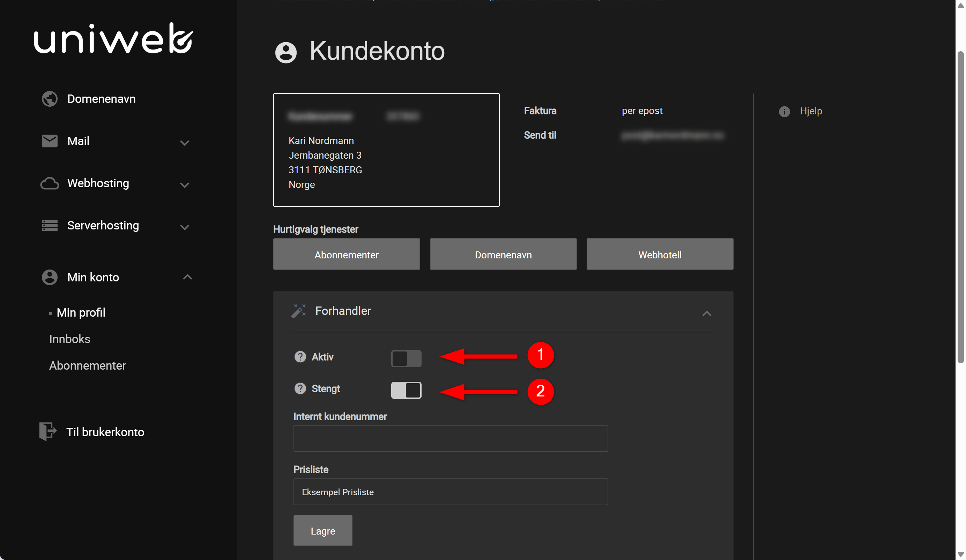The image size is (966, 560).
Task: Expand the Webhosting menu chevron
Action: 184,185
